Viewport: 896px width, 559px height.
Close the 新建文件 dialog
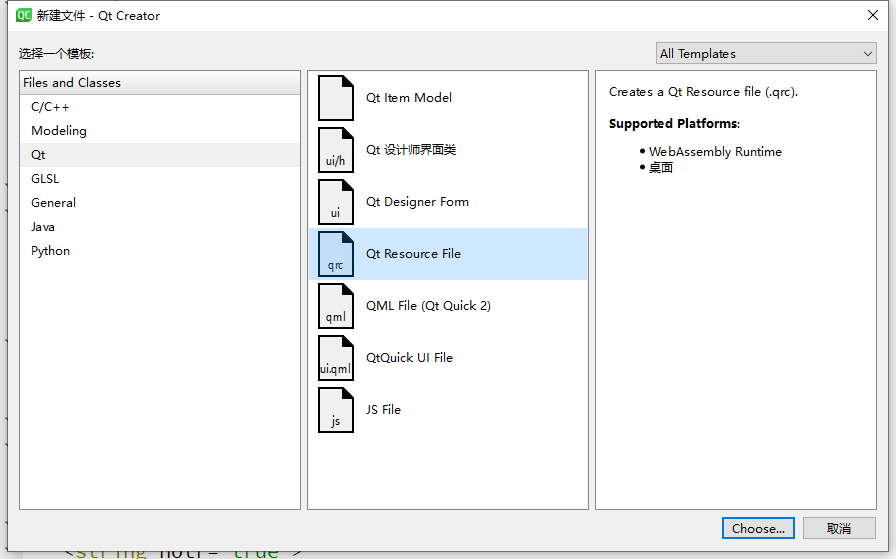tap(873, 15)
